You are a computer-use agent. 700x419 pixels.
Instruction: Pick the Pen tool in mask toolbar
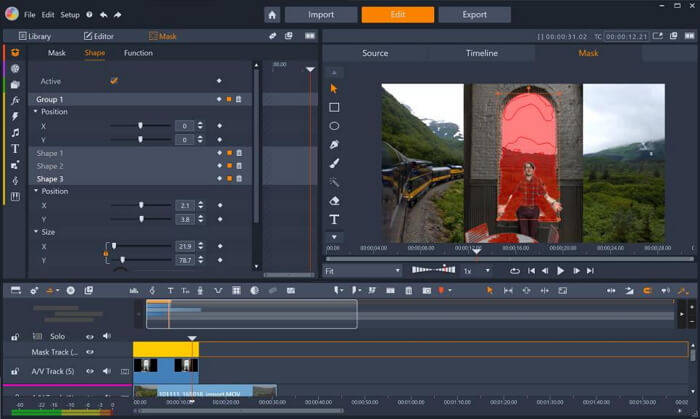pyautogui.click(x=334, y=144)
